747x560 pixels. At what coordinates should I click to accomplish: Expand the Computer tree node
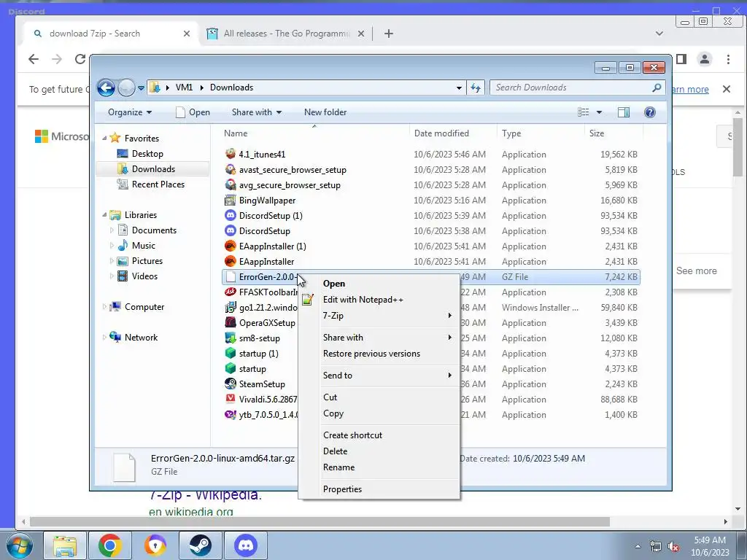(104, 307)
